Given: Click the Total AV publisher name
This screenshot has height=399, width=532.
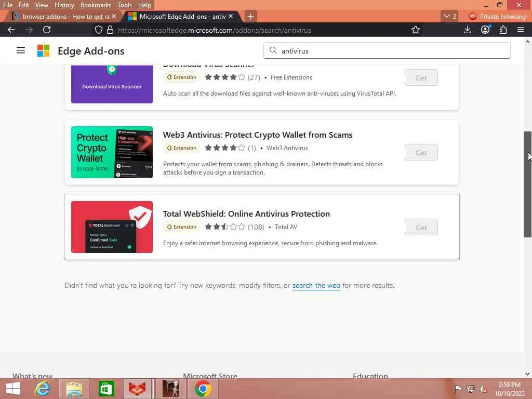Looking at the screenshot, I should (286, 227).
